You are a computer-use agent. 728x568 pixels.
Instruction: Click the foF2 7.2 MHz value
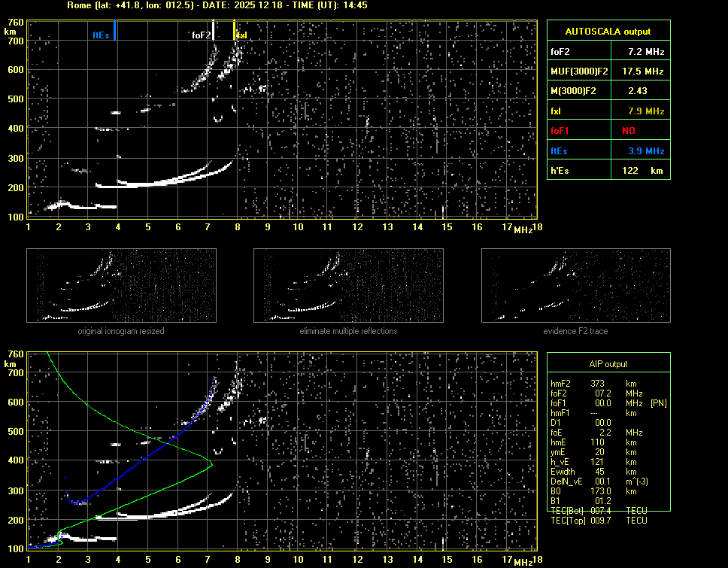pos(646,51)
